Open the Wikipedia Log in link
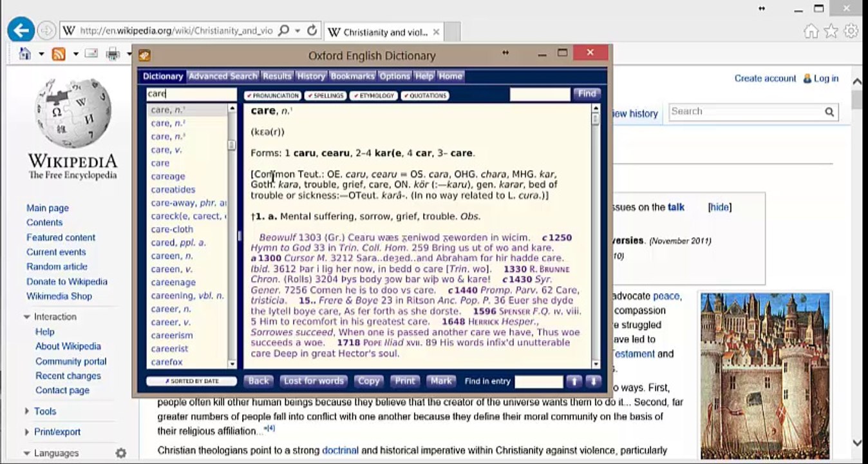The width and height of the screenshot is (868, 464). [x=826, y=79]
